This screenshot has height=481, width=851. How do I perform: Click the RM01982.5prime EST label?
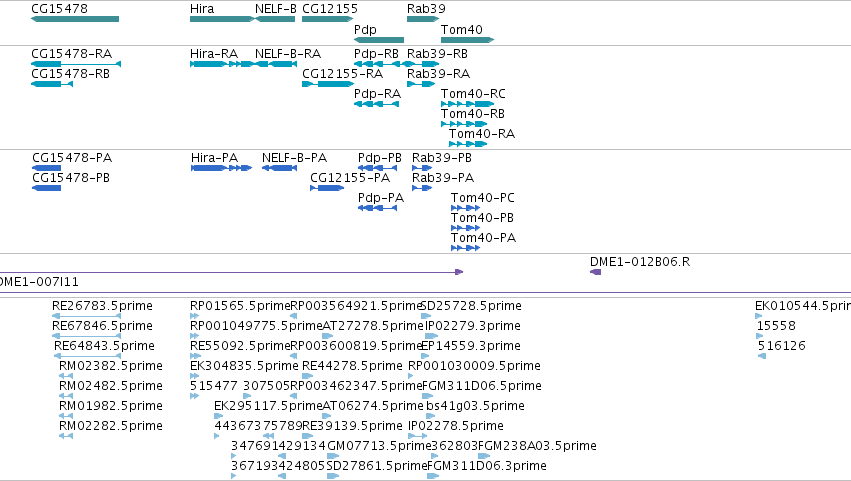pos(111,406)
